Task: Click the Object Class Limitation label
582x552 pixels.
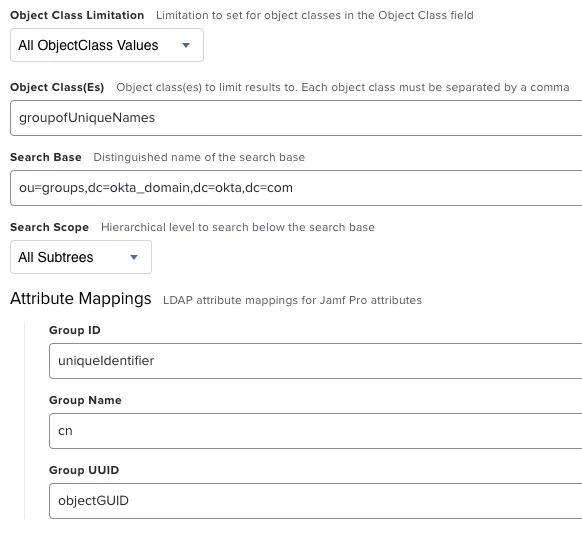Action: click(77, 15)
